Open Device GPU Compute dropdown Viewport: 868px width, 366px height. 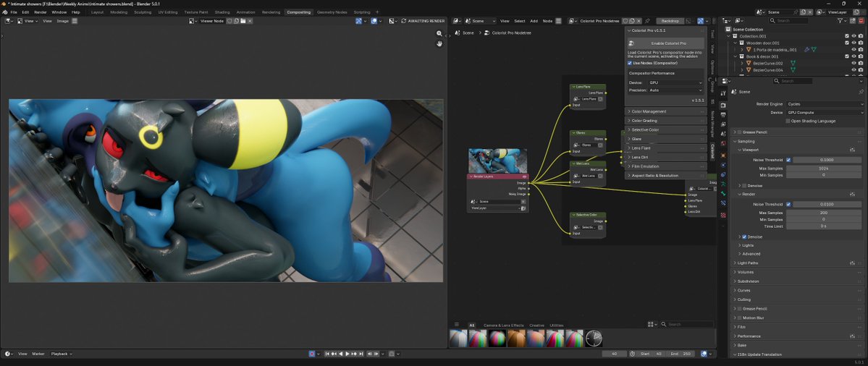(825, 112)
